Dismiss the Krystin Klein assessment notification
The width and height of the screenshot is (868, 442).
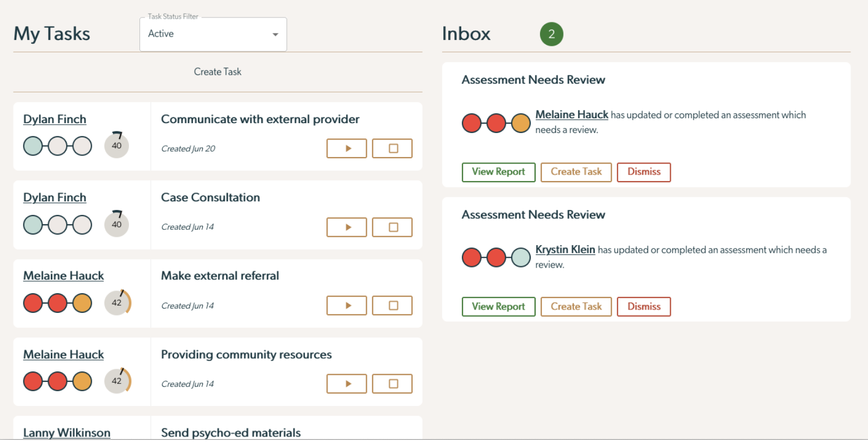(644, 307)
